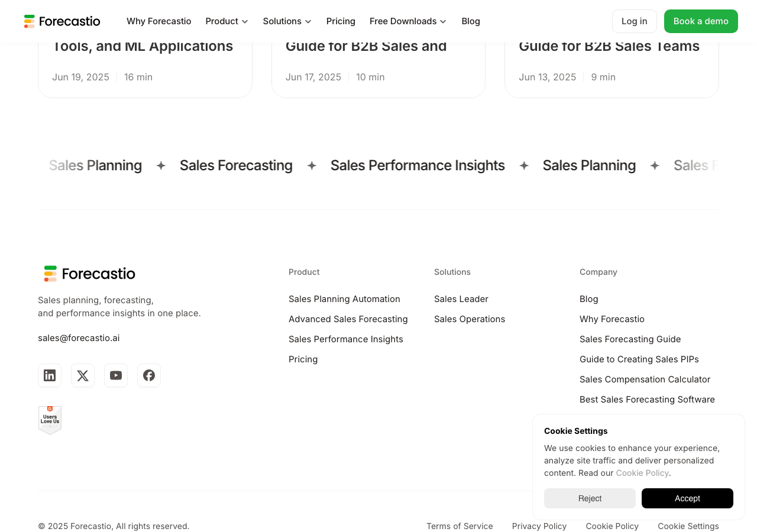The height and width of the screenshot is (532, 757).
Task: Click the Forecastio logo in the footer
Action: pos(89,274)
